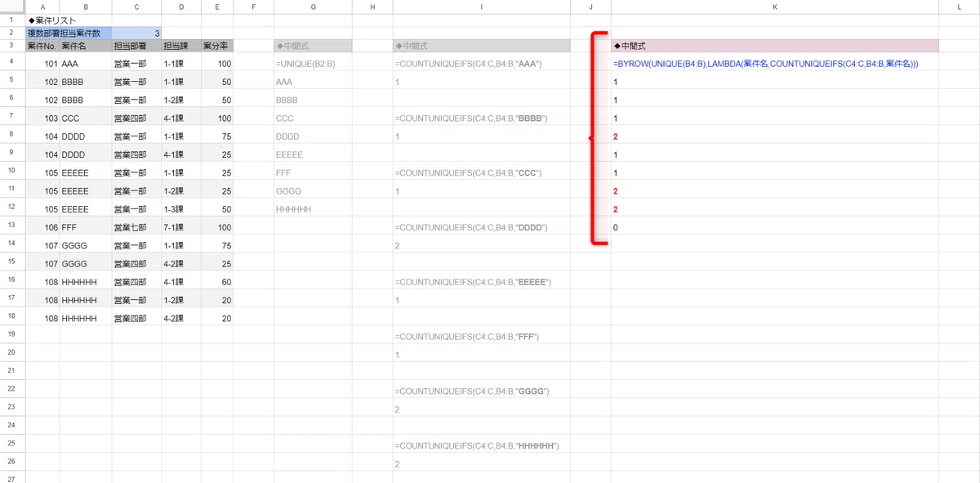Click column C header
980x483 pixels.
(136, 7)
